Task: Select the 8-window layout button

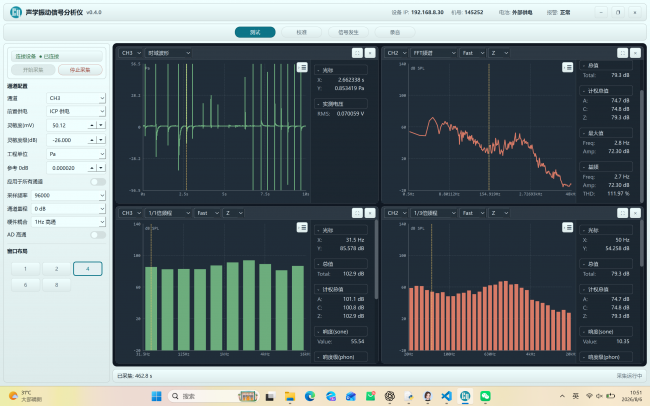Action: click(56, 285)
